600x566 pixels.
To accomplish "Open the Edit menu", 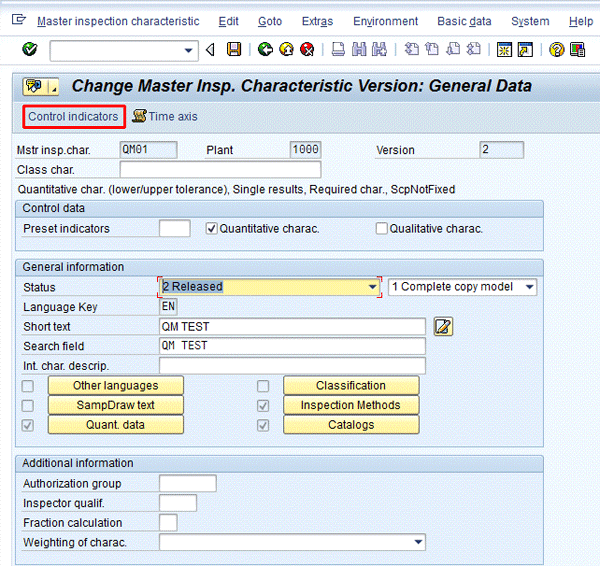I will 228,21.
